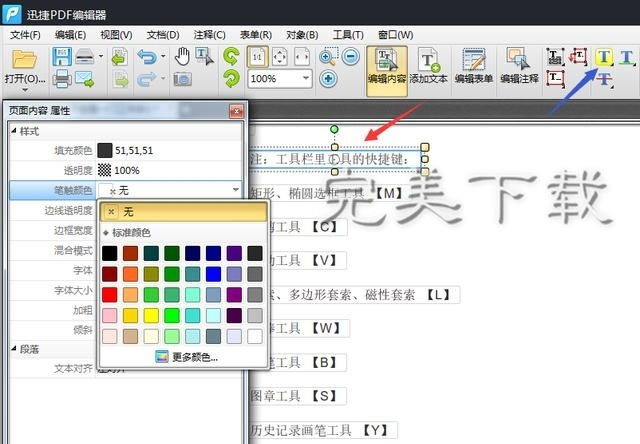The width and height of the screenshot is (640, 444).
Task: Click the snapshot camera tool
Action: pos(182,79)
